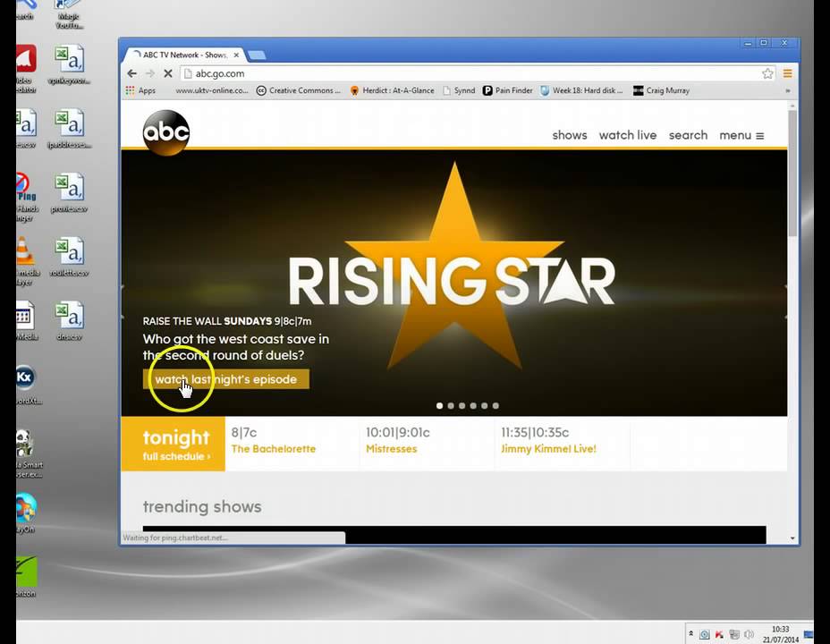Open roulette.csv file on desktop
Screen dimensions: 830x644
click(69, 258)
